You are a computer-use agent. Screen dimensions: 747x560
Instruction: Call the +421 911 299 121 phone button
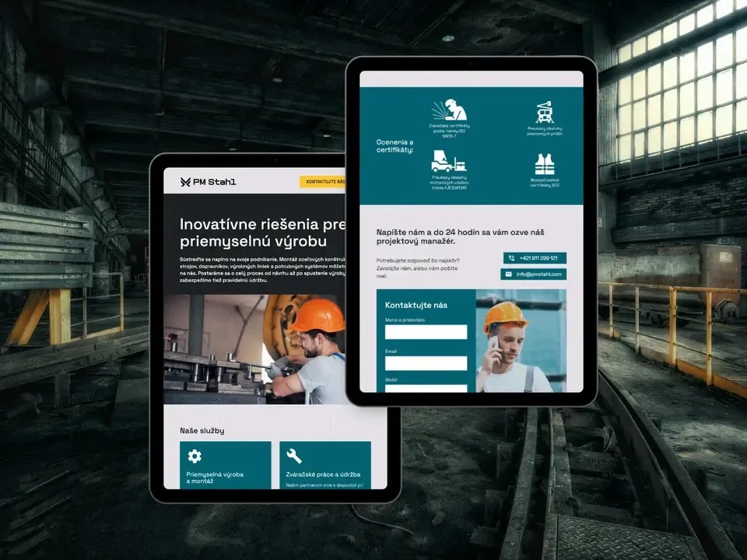point(535,258)
